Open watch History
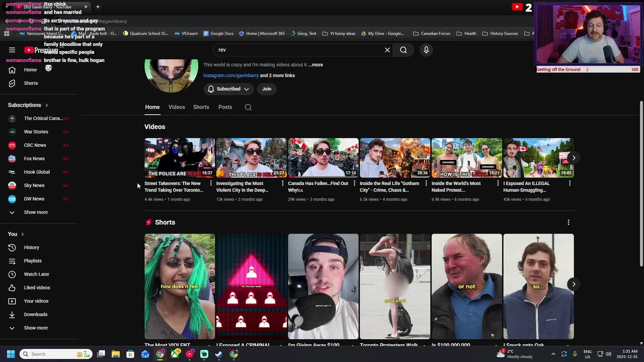644x362 pixels. 31,247
